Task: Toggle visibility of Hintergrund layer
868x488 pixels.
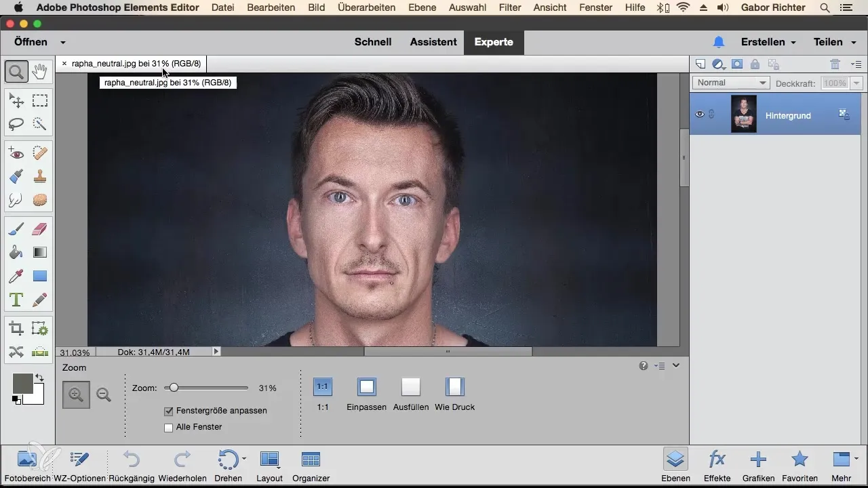Action: [x=700, y=115]
